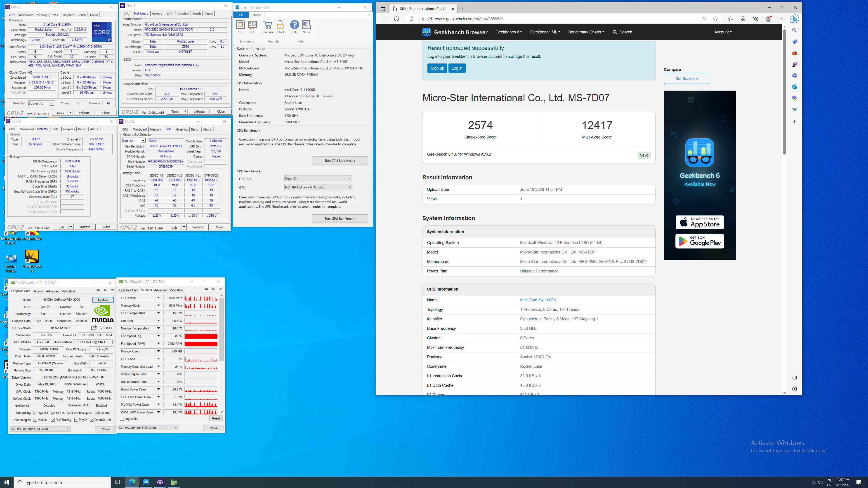Open the GPU-Z hamburger menu in Graphics Card window
868x488 pixels.
click(x=113, y=290)
